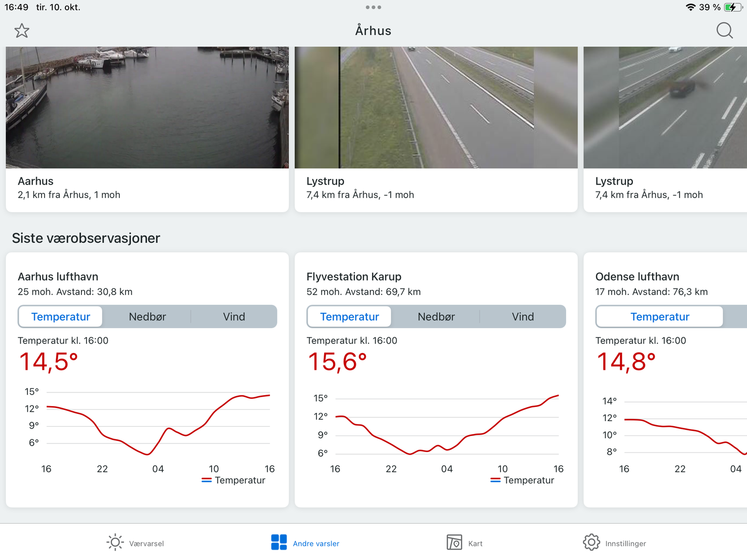Screen dimensions: 747x560
Task: Switch Flyvestation Karup to Vind
Action: coord(523,317)
